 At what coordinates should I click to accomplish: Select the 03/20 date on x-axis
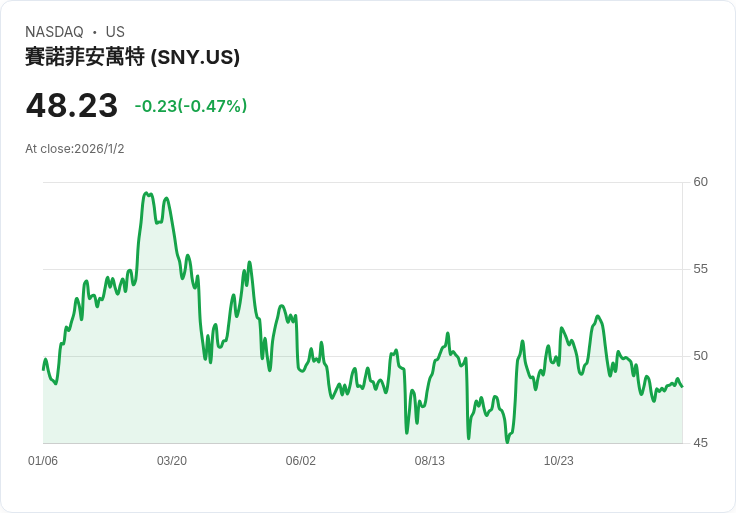tap(172, 461)
